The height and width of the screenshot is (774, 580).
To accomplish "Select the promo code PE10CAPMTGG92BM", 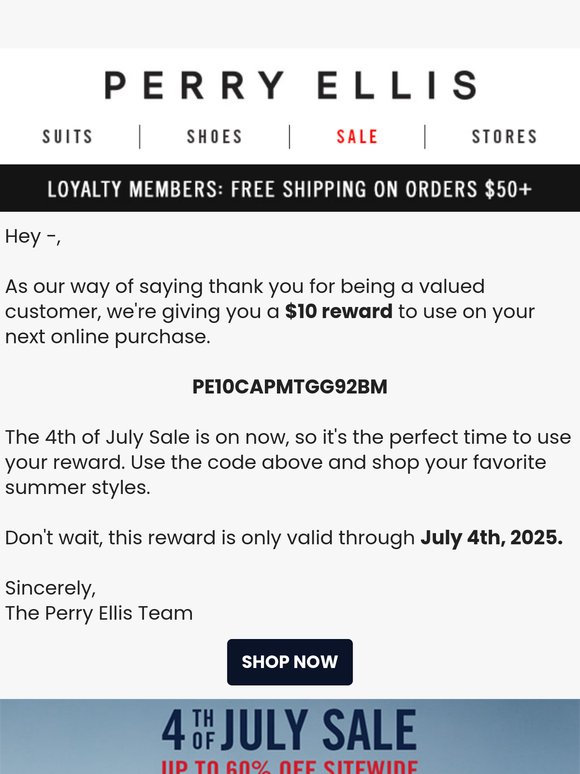I will [290, 387].
